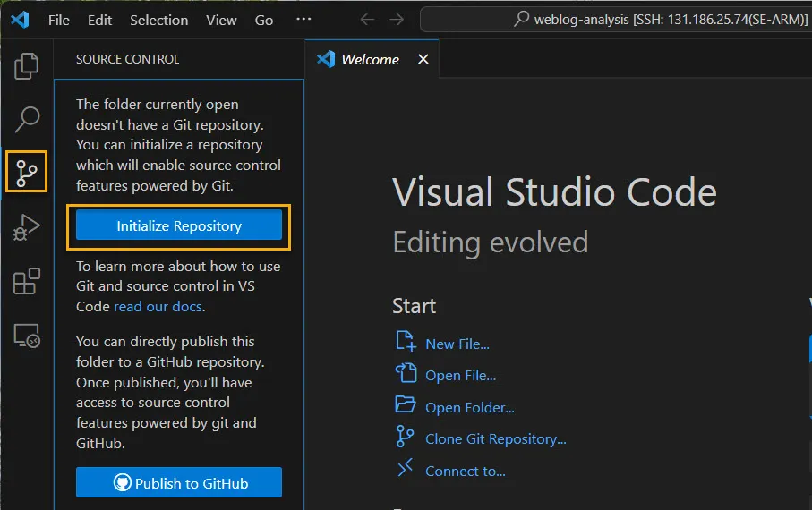Go back with the left arrow
812x510 pixels.
tap(367, 20)
